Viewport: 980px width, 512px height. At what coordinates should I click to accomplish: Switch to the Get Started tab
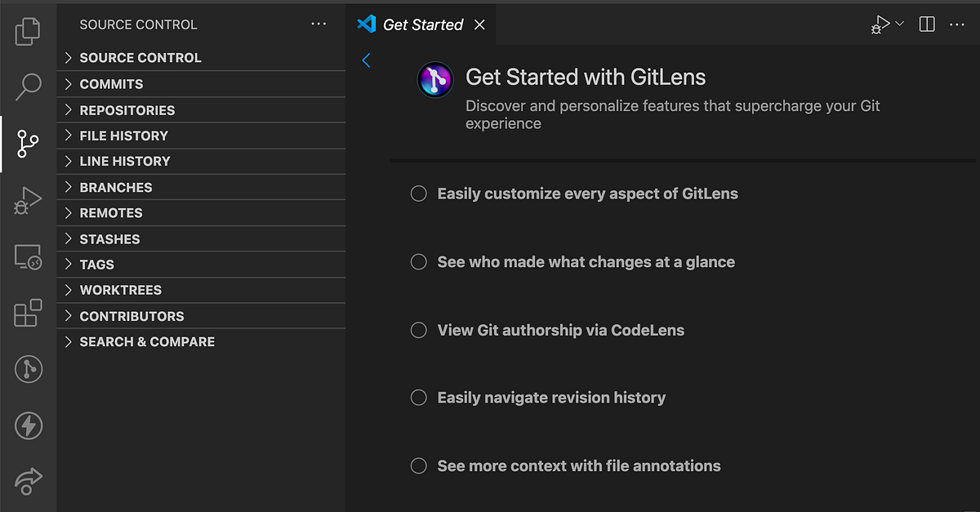pyautogui.click(x=421, y=24)
